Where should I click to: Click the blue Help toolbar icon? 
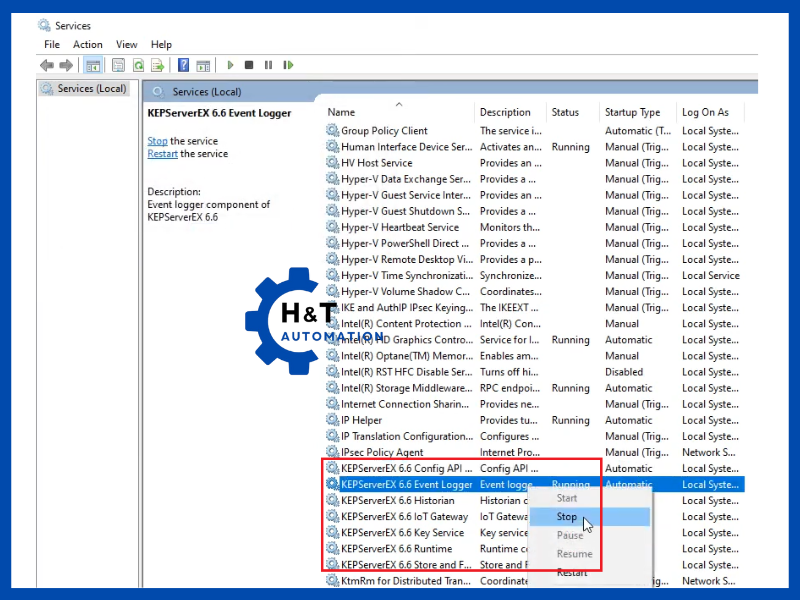pos(183,65)
